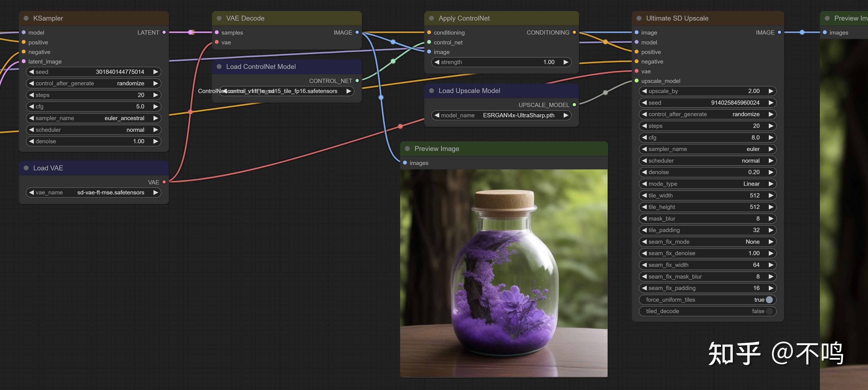This screenshot has width=868, height=390.
Task: Increase KSampler steps with right arrow
Action: click(156, 95)
